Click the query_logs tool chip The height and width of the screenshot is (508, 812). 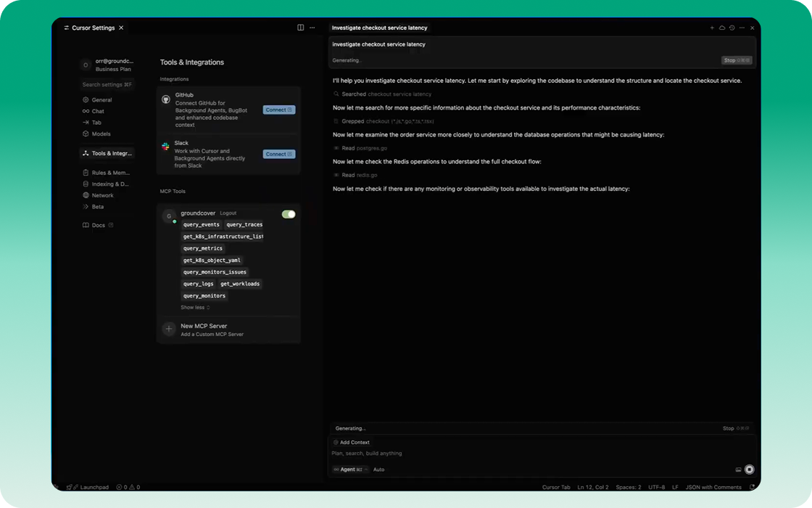(x=199, y=284)
